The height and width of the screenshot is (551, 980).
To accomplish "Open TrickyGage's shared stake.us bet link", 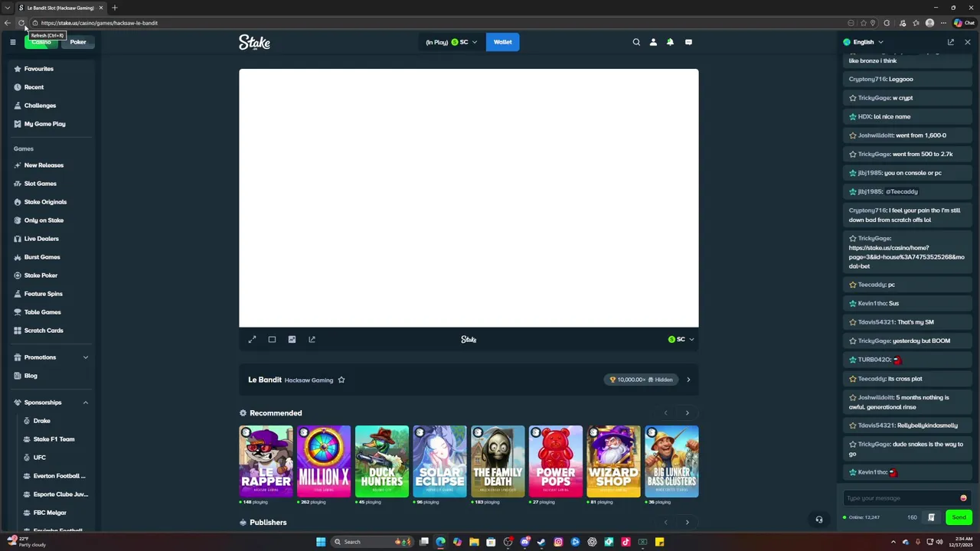I will (x=906, y=257).
